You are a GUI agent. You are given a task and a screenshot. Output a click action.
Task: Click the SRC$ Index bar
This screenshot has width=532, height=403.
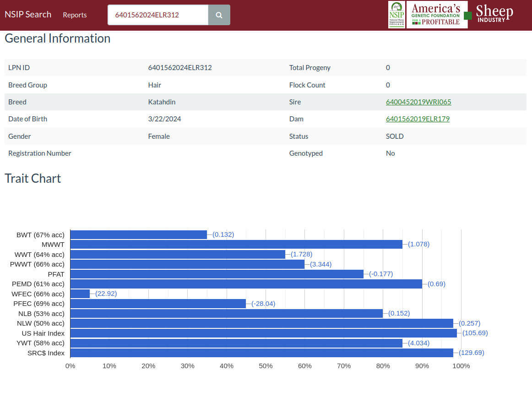click(261, 353)
